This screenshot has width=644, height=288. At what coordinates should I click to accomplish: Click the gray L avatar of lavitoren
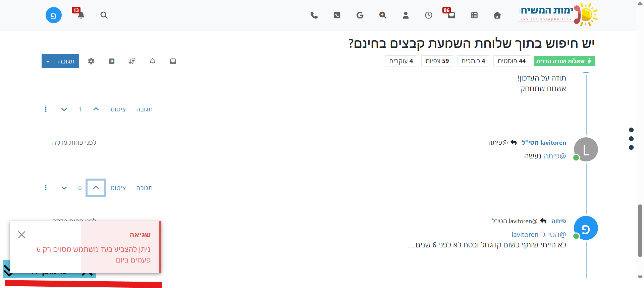586,149
